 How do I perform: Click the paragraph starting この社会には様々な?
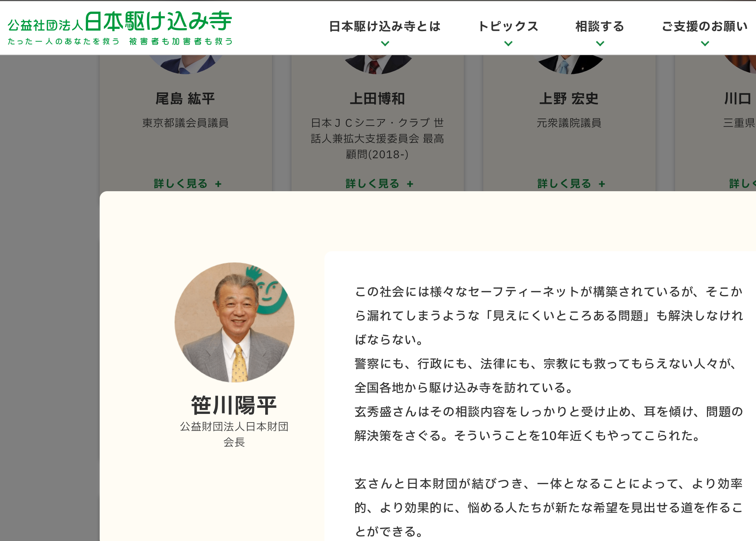tap(549, 315)
